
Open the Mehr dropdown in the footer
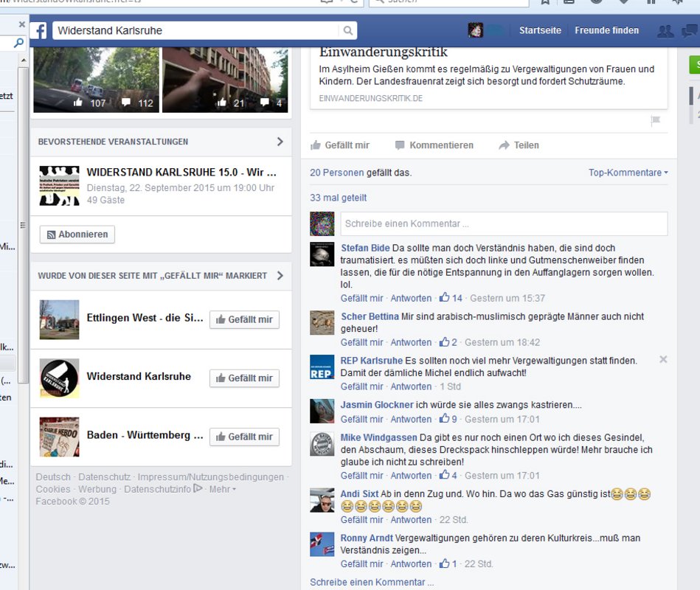(x=223, y=489)
